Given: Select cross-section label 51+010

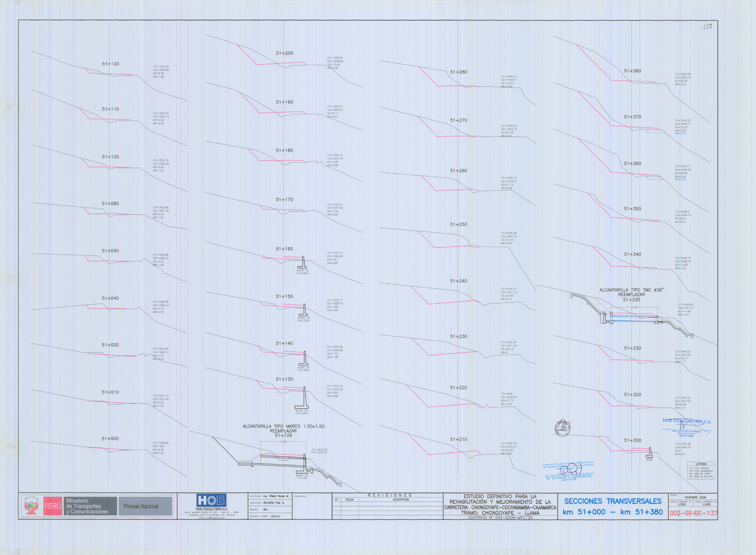Looking at the screenshot, I should (110, 392).
